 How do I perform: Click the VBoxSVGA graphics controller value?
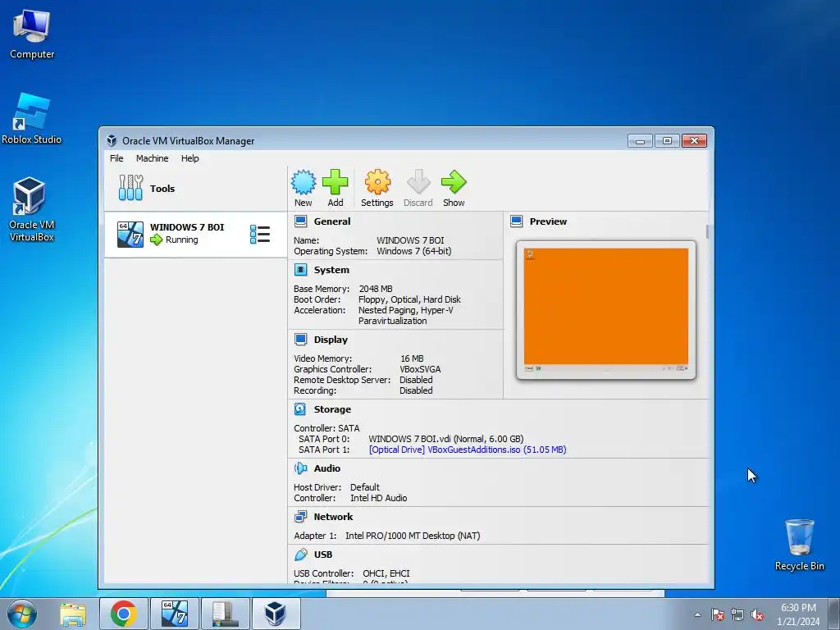(420, 369)
